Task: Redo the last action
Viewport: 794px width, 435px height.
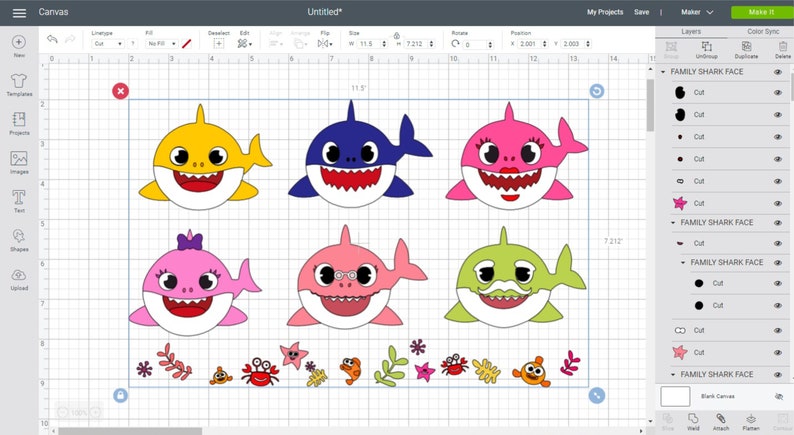Action: pyautogui.click(x=70, y=39)
